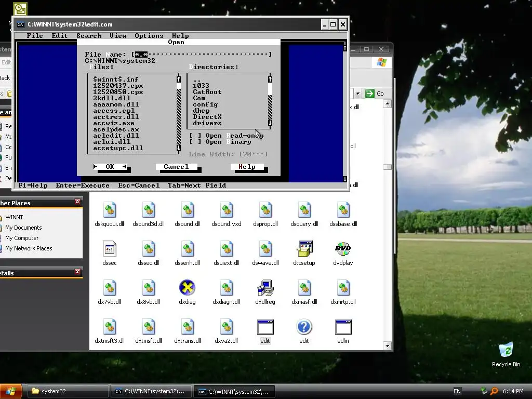The image size is (532, 399).
Task: Open the Options menu
Action: (x=149, y=36)
